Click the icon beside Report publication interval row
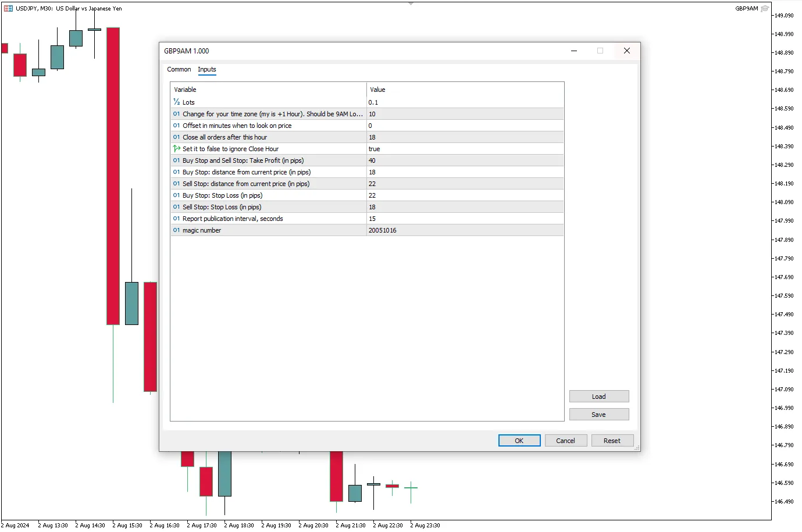Viewport: 802px width, 532px height. 176,219
